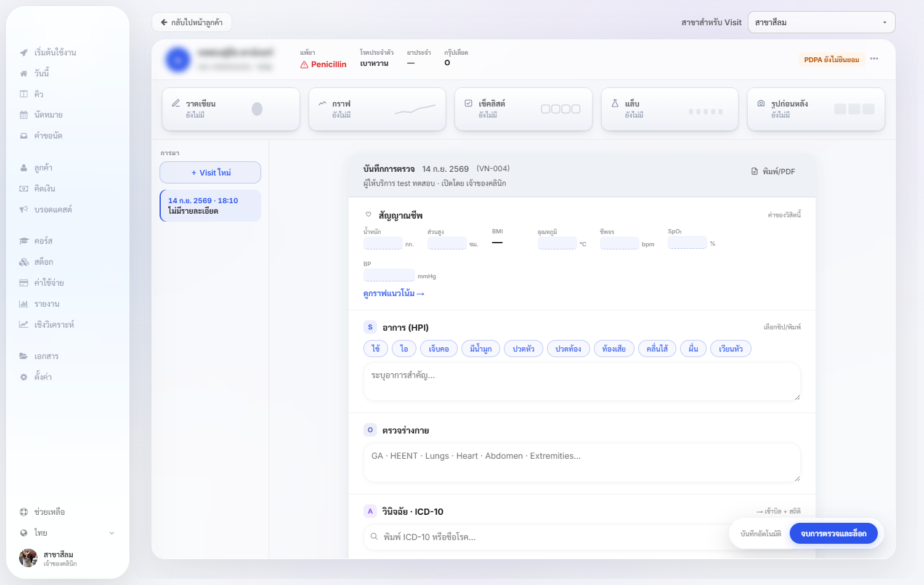Toggle the ปวดหัว symptom chip
This screenshot has height=585, width=924.
524,349
